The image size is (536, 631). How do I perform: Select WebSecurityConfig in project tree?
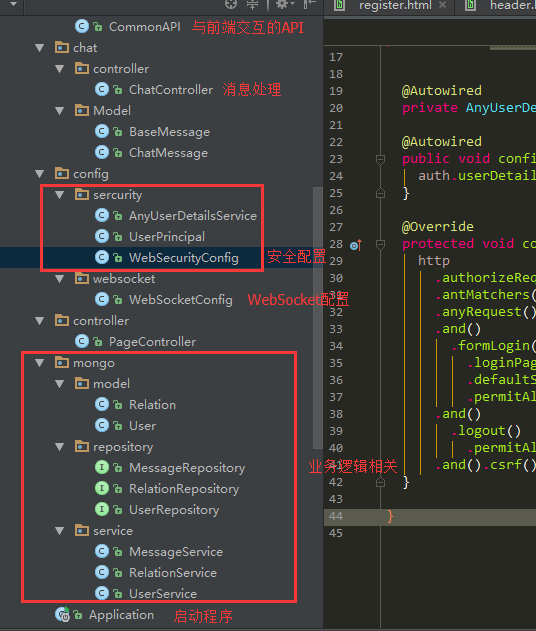point(183,258)
